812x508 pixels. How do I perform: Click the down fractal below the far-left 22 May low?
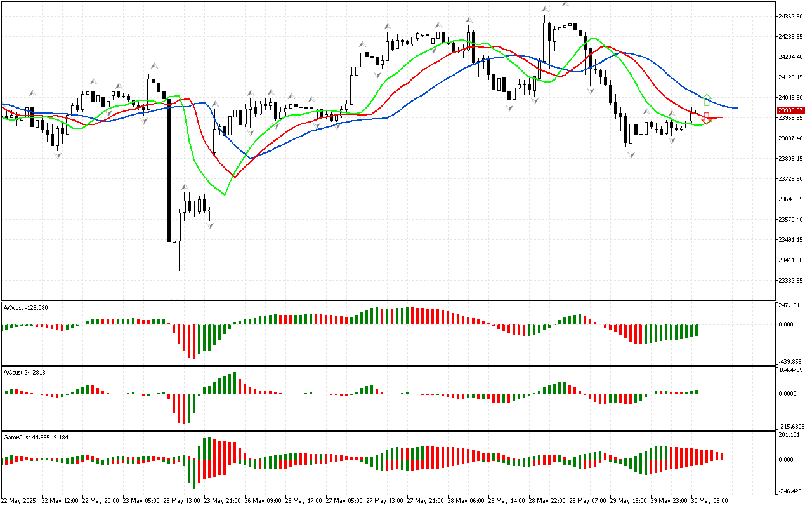coord(58,155)
